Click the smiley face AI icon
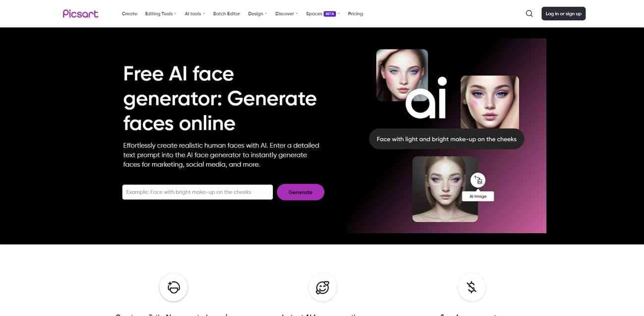644x316 pixels. tap(322, 287)
